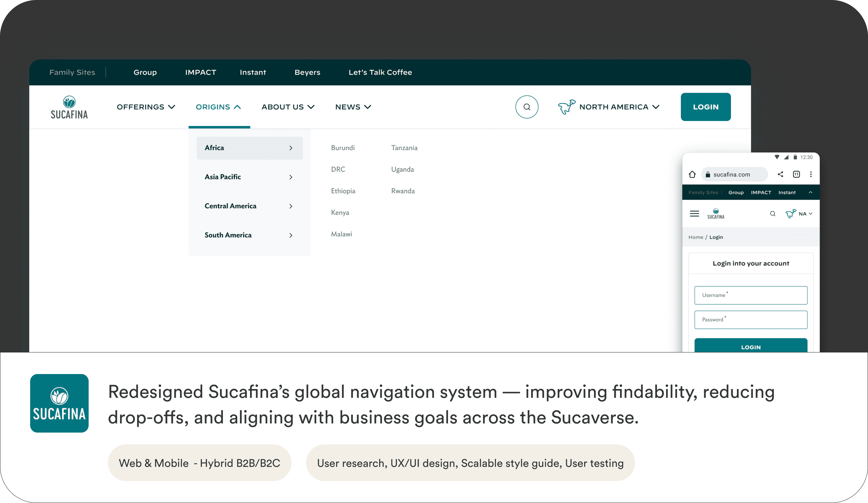Open the three-dot browser menu on mobile
Viewport: 868px width, 503px height.
pos(811,174)
